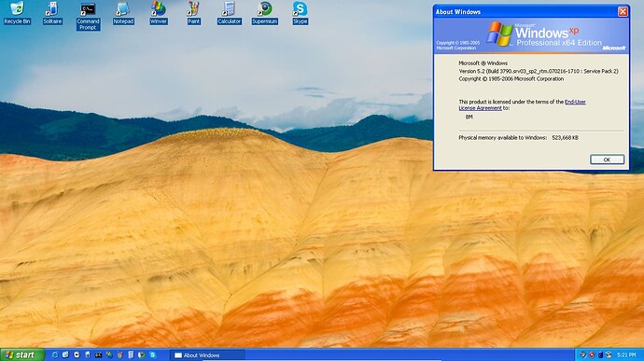The height and width of the screenshot is (361, 644).
Task: Click the red shield security tray icon
Action: click(592, 354)
